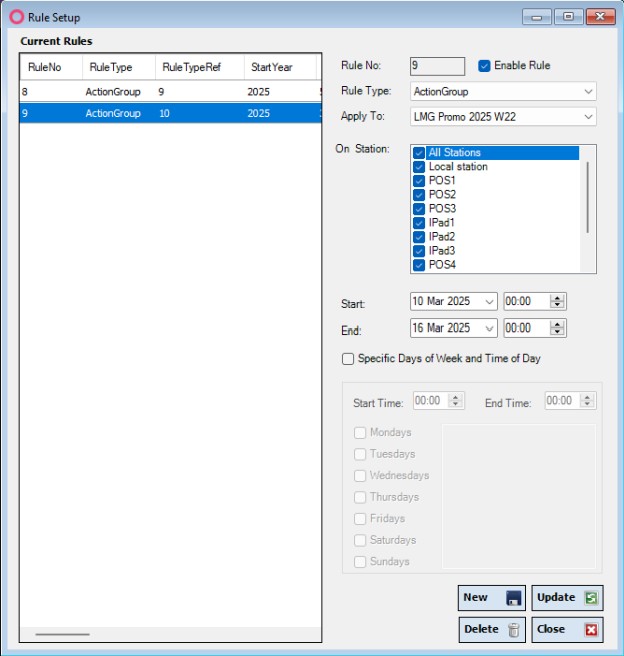Minimize the Rule Setup window
The height and width of the screenshot is (656, 624).
click(x=539, y=17)
